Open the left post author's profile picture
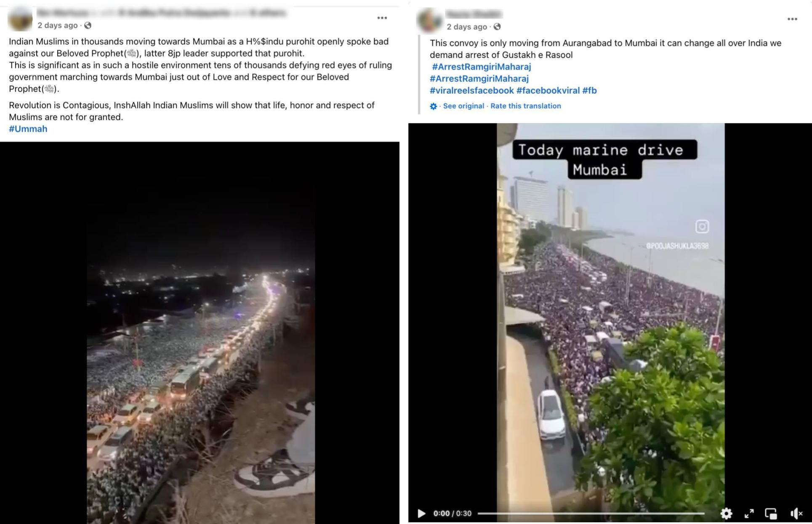 [20, 19]
